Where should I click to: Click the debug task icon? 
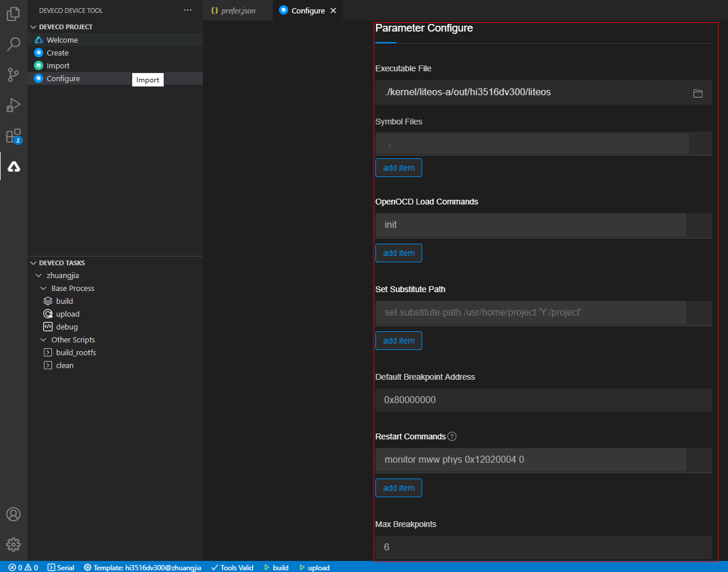pos(48,327)
